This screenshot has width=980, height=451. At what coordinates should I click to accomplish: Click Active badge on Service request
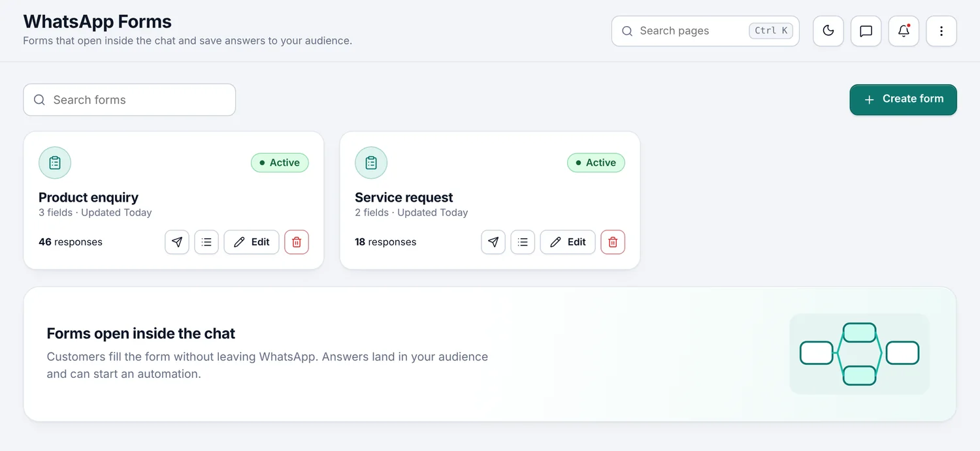click(596, 163)
